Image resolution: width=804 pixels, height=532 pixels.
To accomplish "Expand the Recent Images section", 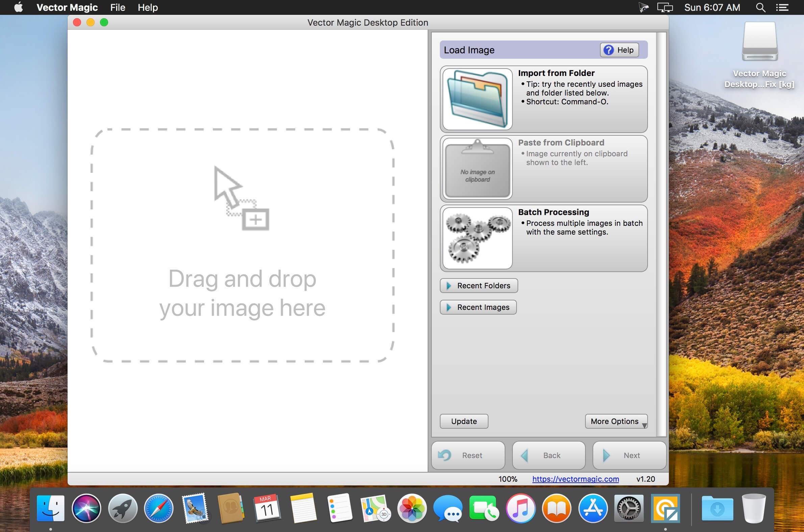I will [x=478, y=308].
